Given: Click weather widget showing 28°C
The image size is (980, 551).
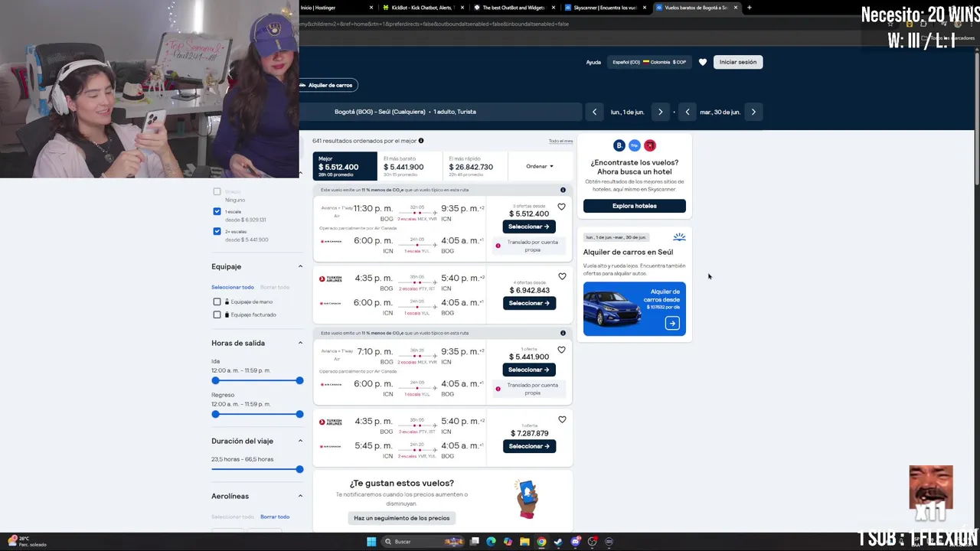Looking at the screenshot, I should pos(28,542).
